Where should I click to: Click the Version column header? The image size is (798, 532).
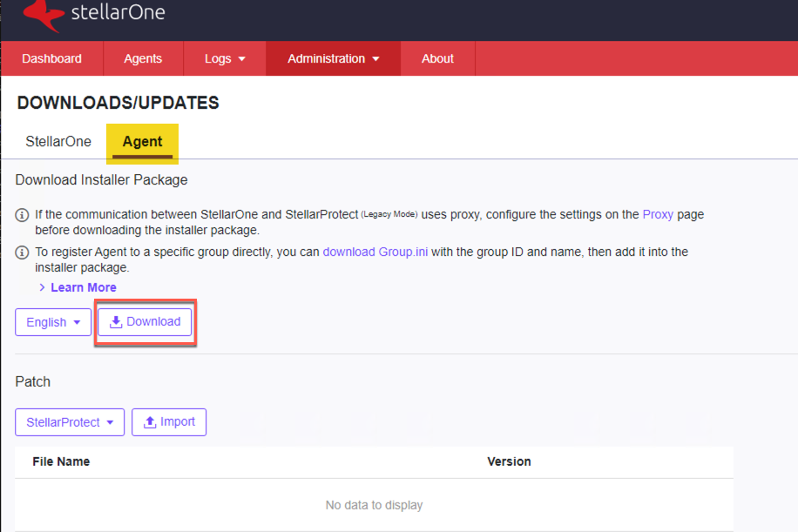point(509,461)
